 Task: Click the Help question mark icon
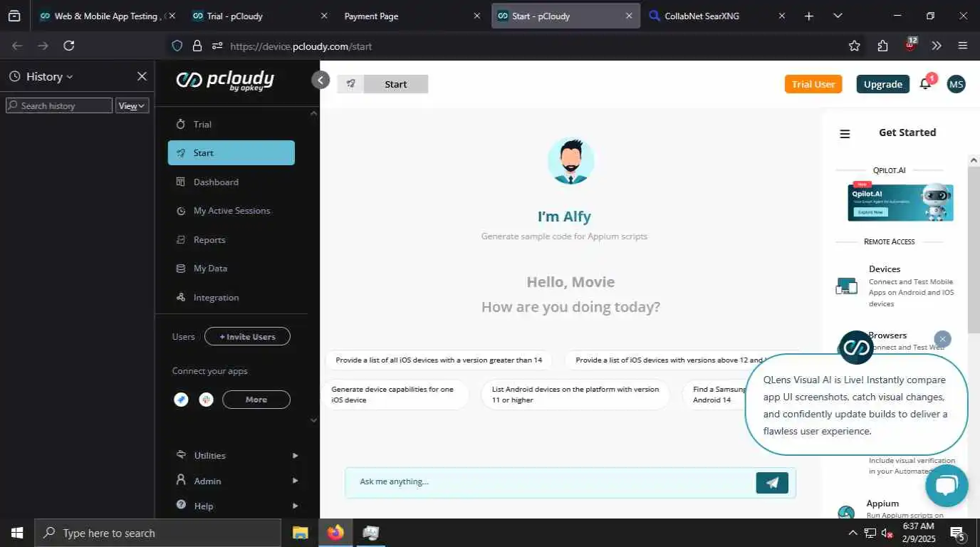click(x=181, y=506)
